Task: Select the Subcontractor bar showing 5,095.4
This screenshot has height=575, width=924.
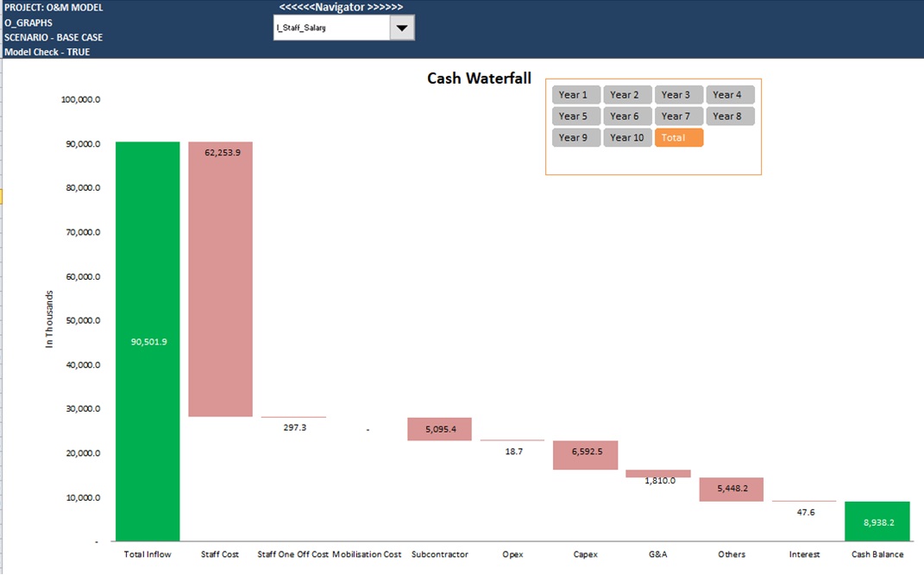Action: pos(439,428)
